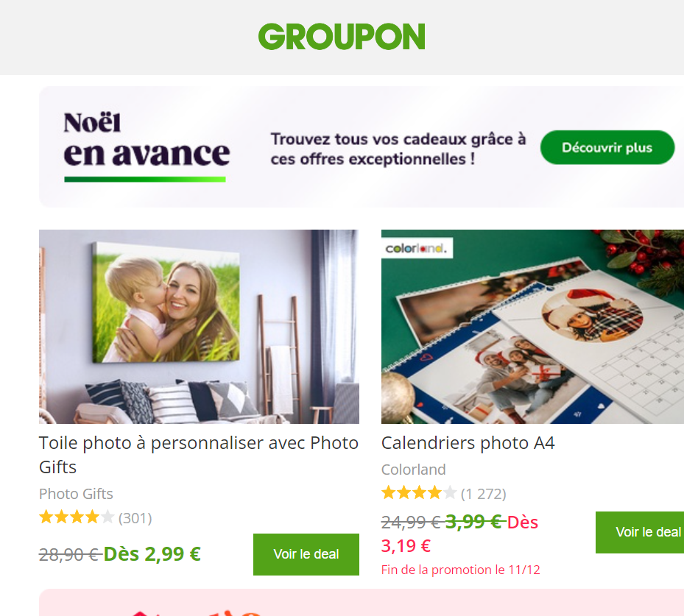Click the colorland brand logo badge
Screen dimensions: 684x616
point(417,248)
